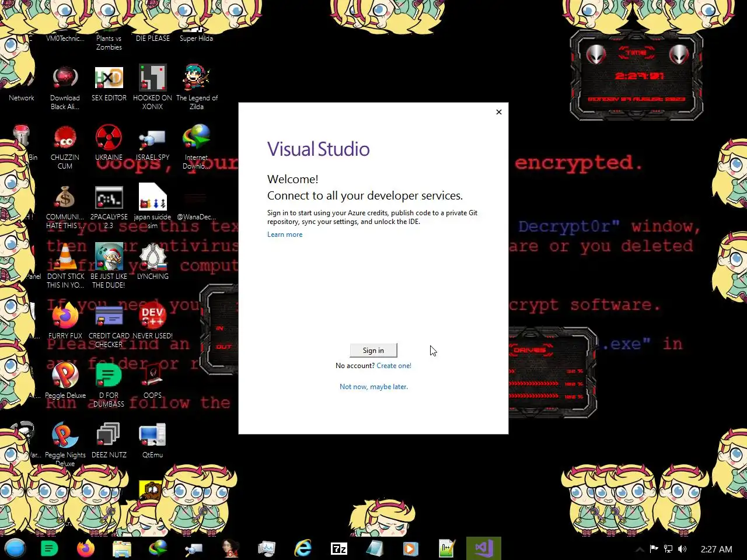Open Visual Studio from the taskbar
The width and height of the screenshot is (747, 560).
(484, 548)
